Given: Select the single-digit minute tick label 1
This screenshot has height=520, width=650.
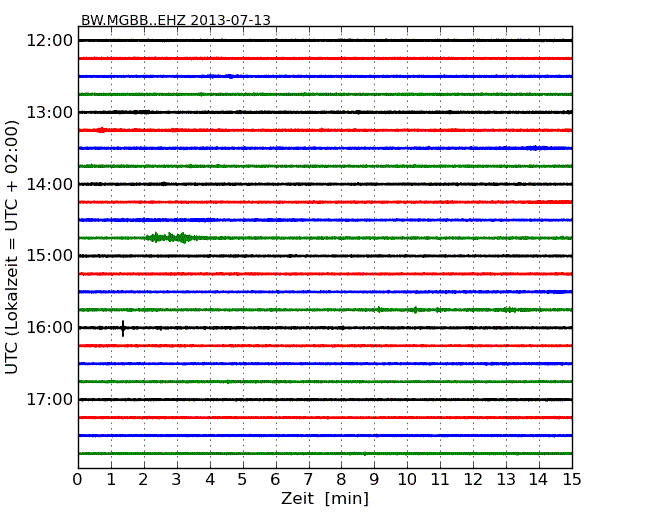Looking at the screenshot, I should [x=111, y=479].
